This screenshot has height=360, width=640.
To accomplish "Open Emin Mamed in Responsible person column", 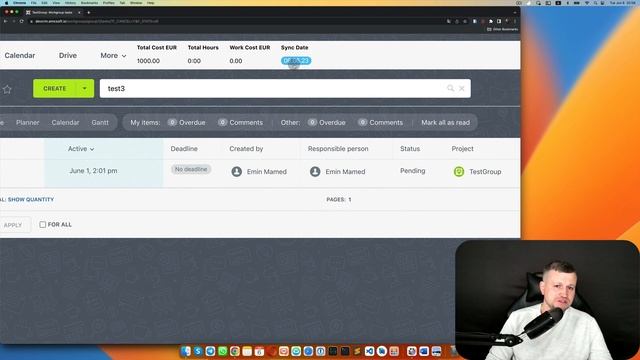I will pos(345,172).
